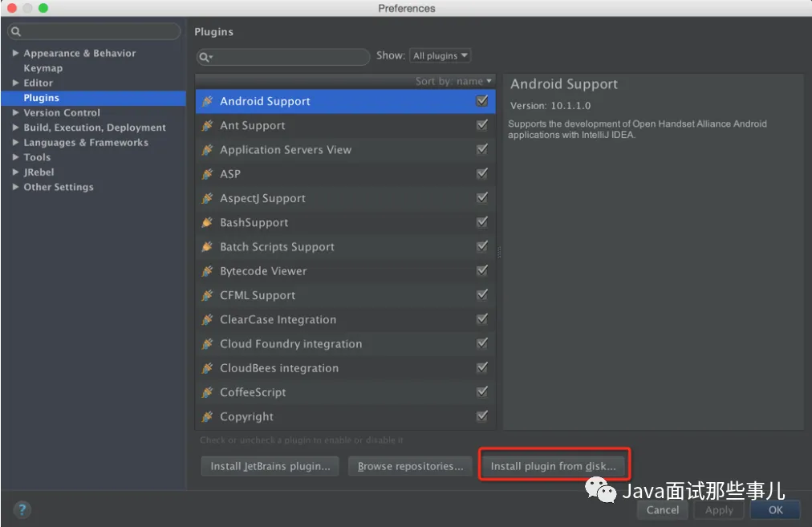The width and height of the screenshot is (812, 527).
Task: Expand Other Settings arrow
Action: (x=15, y=187)
